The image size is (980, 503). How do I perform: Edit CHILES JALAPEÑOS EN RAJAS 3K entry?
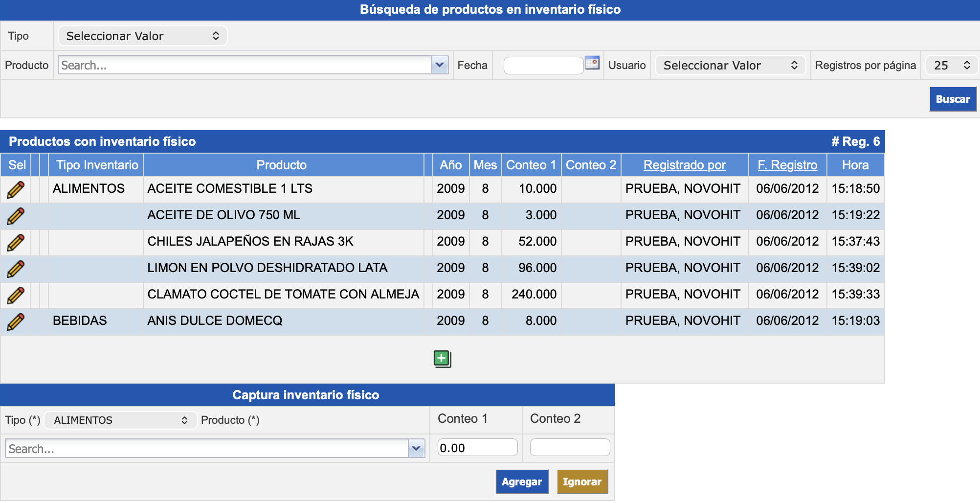point(16,242)
